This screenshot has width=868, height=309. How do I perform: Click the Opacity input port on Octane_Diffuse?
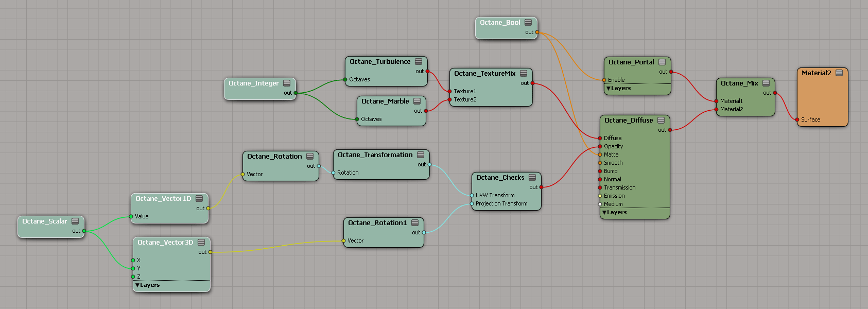[600, 146]
